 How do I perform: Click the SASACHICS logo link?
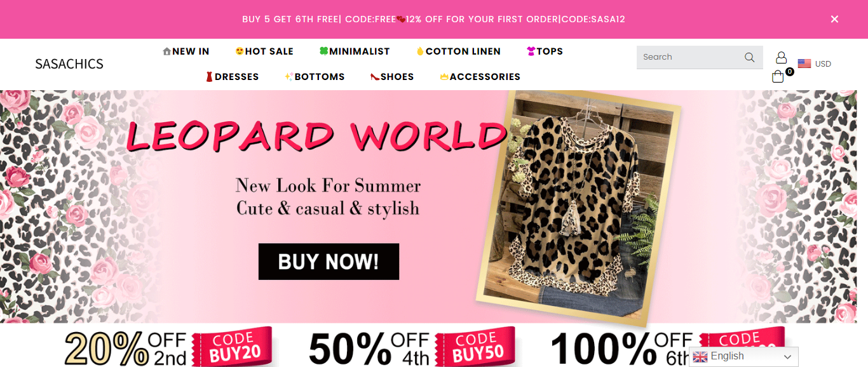tap(69, 63)
